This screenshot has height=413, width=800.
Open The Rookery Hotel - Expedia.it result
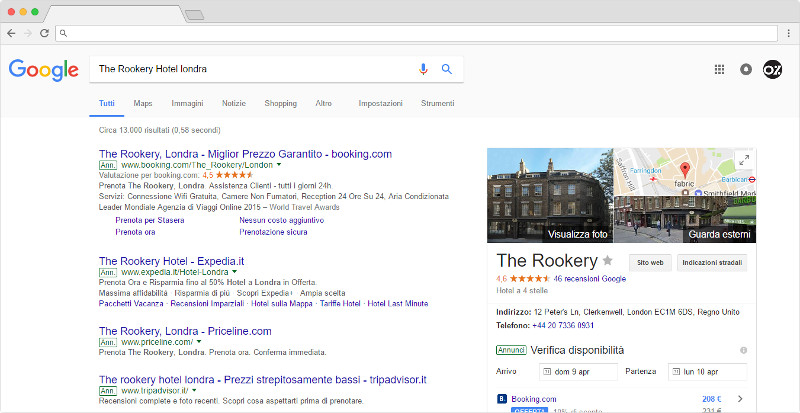click(171, 261)
